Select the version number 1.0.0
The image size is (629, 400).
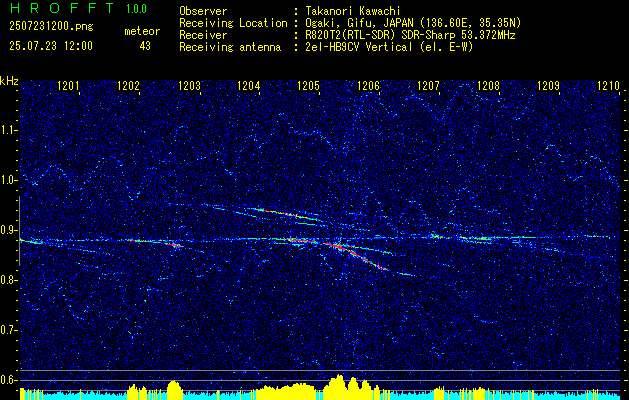pos(136,9)
